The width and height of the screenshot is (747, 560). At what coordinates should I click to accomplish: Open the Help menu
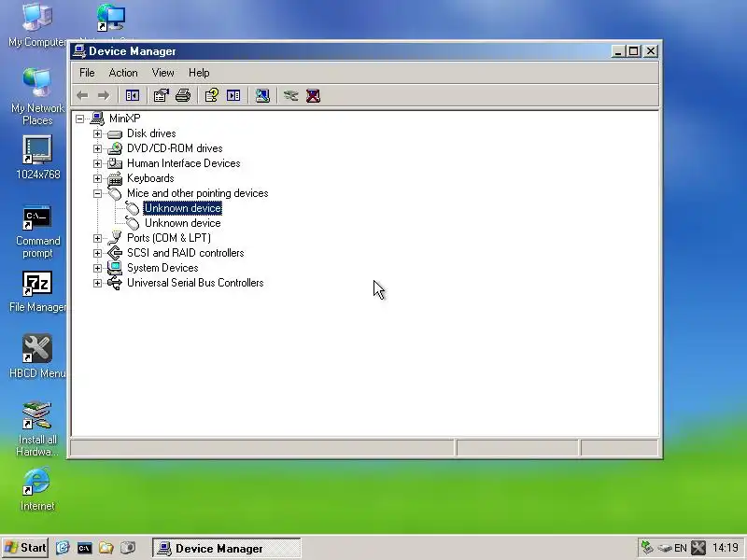click(199, 73)
